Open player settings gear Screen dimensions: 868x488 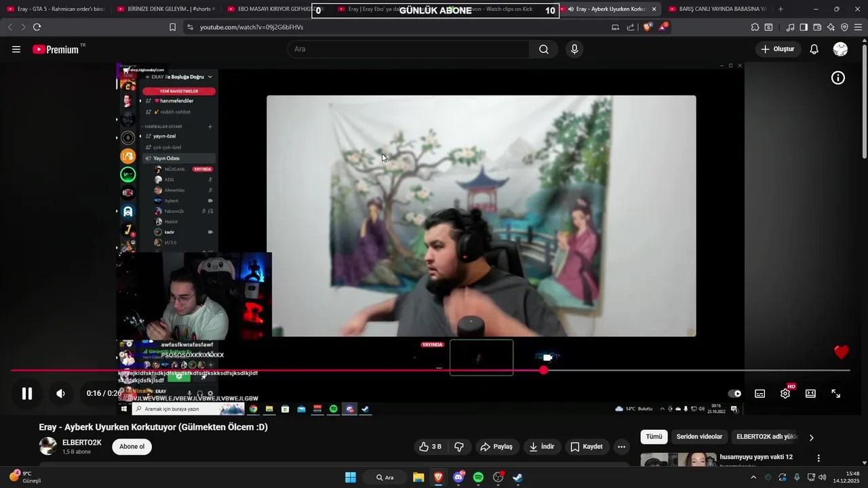(785, 394)
